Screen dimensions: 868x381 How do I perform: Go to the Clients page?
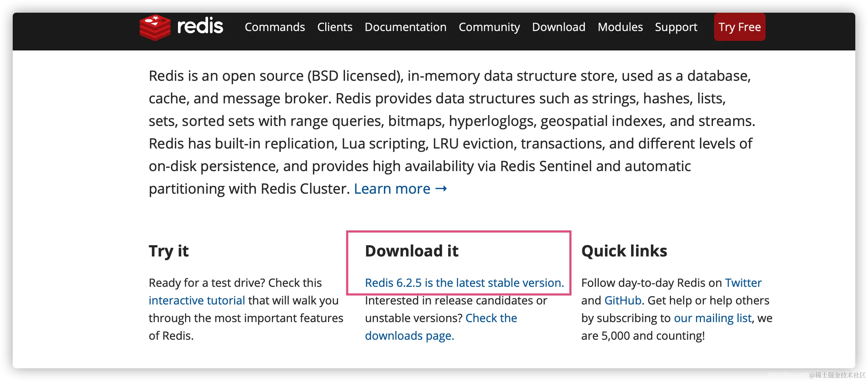click(335, 27)
